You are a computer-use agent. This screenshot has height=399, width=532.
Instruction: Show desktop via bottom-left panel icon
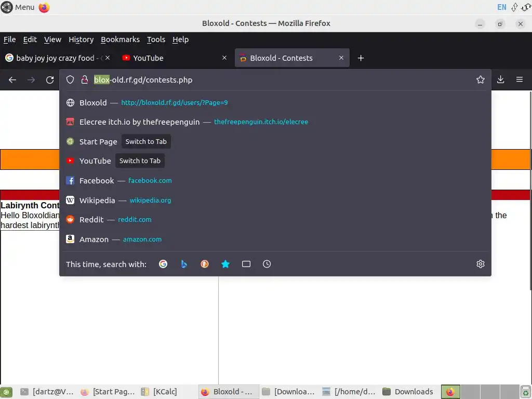click(x=6, y=392)
